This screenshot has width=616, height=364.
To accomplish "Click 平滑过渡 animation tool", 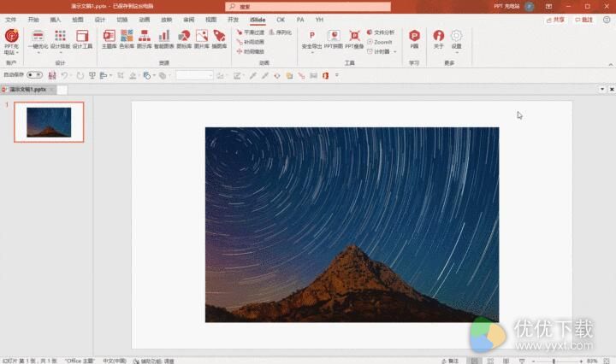I will [x=251, y=32].
